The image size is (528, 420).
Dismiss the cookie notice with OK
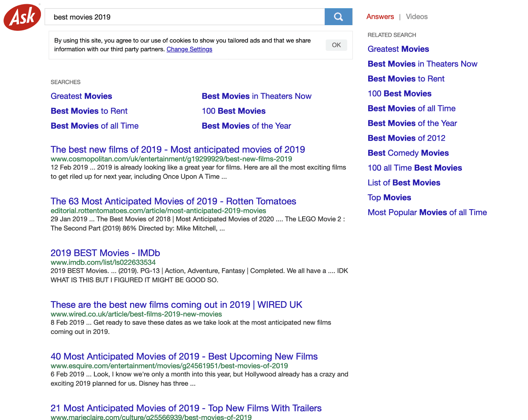(x=336, y=45)
